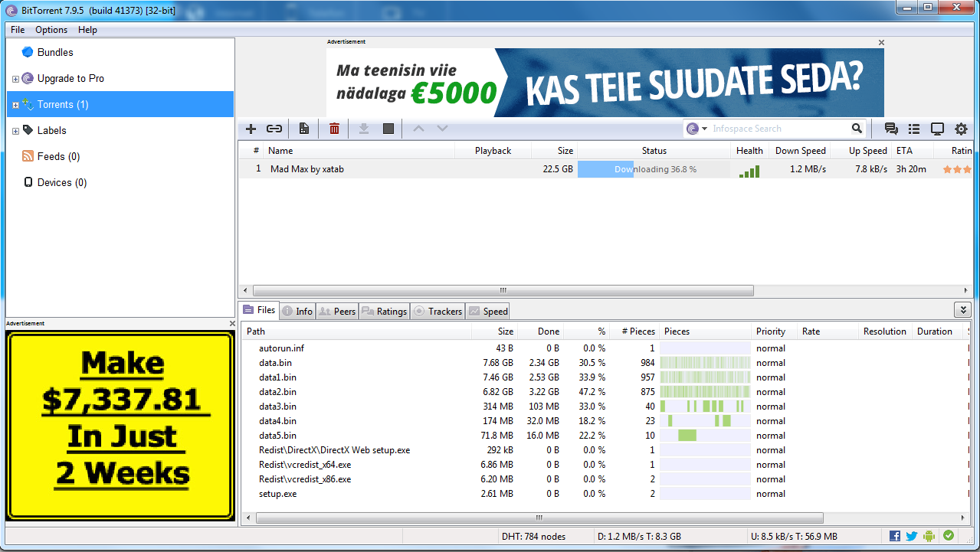The image size is (980, 552).
Task: Click the torrent list horizontal scrollbar
Action: (x=503, y=291)
